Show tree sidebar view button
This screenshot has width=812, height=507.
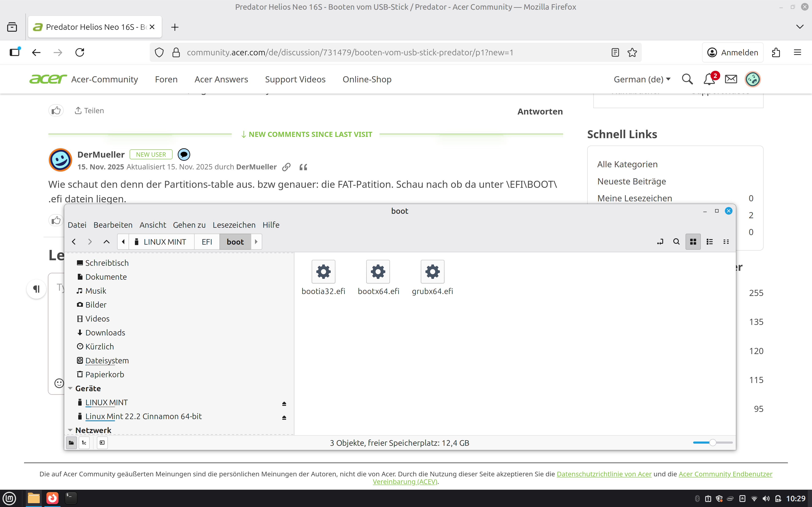84,443
